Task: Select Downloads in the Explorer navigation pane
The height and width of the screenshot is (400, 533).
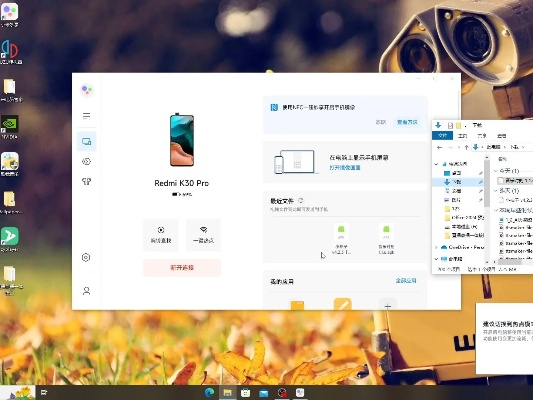Action: tap(457, 182)
